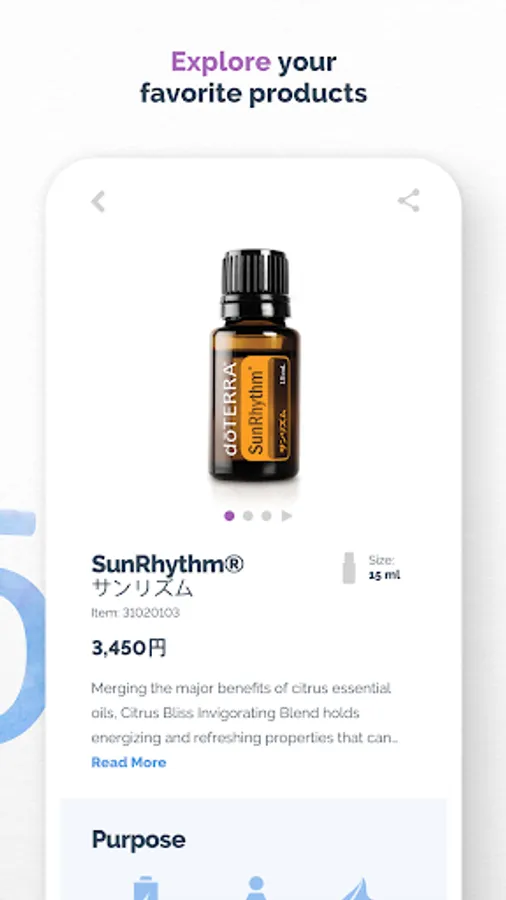Tap the サンリズム Japanese product name
The width and height of the screenshot is (506, 900).
[x=142, y=588]
